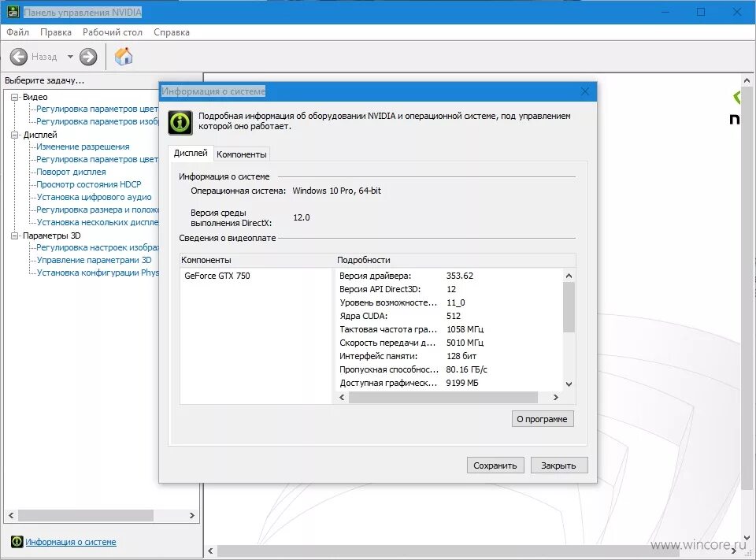Open the Правка menu
Viewport: 756px width, 560px height.
coord(56,32)
